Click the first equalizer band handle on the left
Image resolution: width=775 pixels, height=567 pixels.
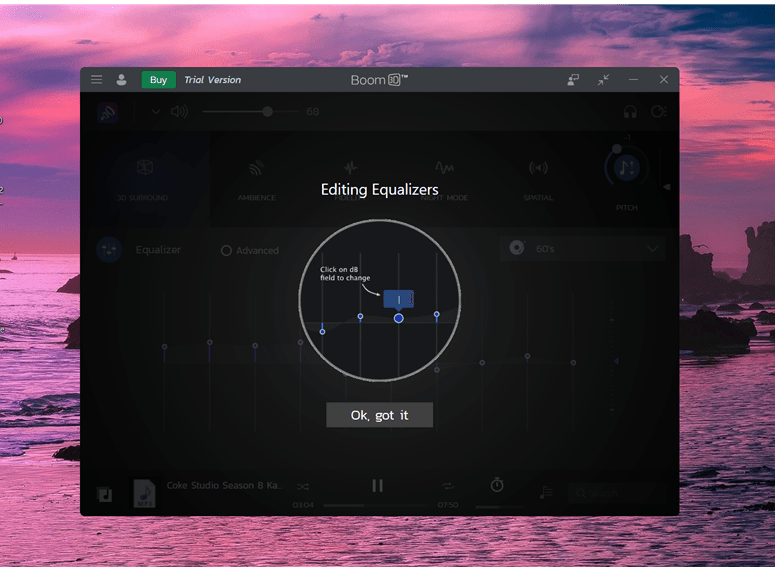[x=165, y=347]
